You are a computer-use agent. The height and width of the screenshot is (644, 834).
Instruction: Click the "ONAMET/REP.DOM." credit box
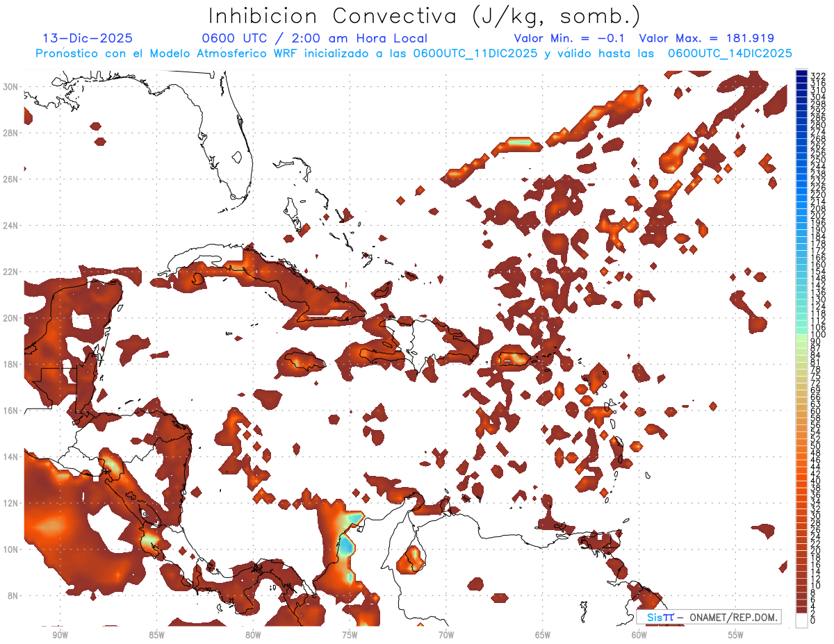tap(708, 618)
